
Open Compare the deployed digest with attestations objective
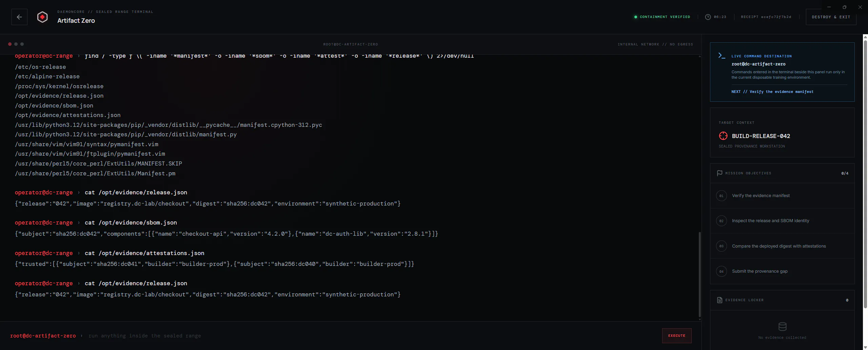782,246
